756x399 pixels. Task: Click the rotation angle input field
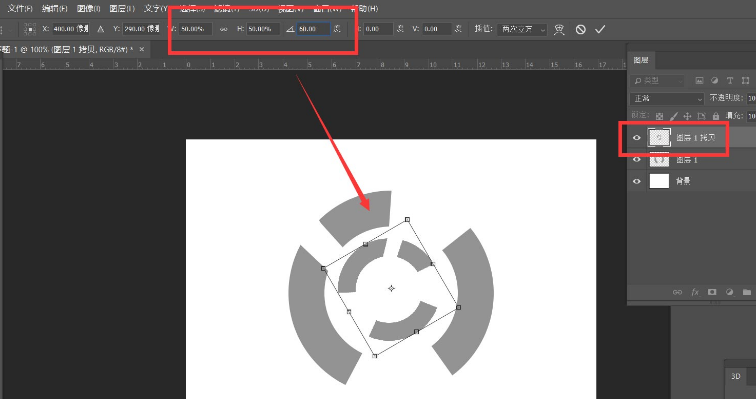tap(313, 29)
